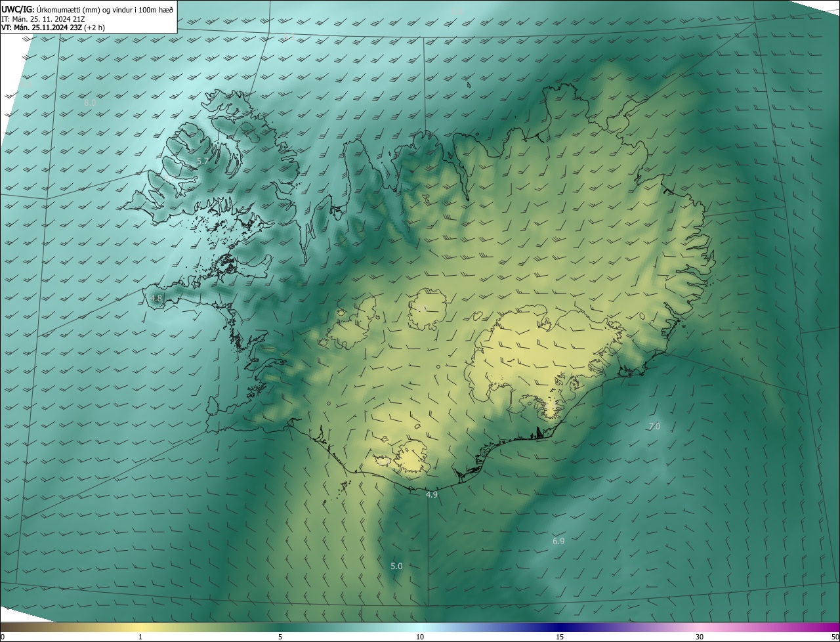Click the '6.9' value label over the sea
840x642 pixels.
(558, 541)
